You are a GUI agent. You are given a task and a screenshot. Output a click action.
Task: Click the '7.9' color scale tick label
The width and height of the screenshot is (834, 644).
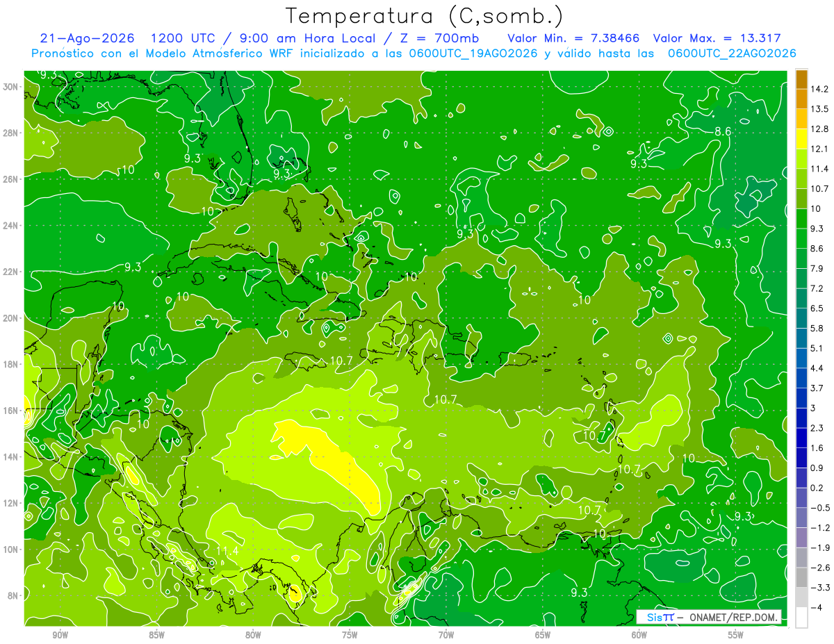(817, 268)
